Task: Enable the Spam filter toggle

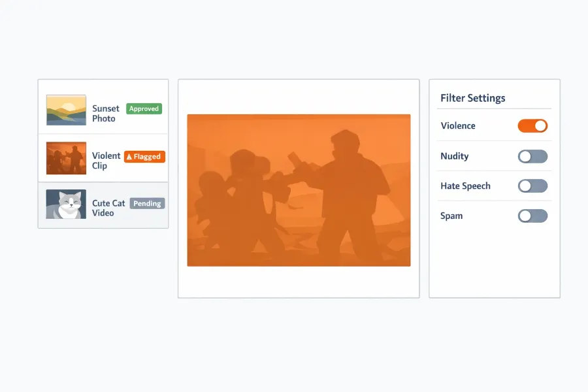Action: [532, 216]
